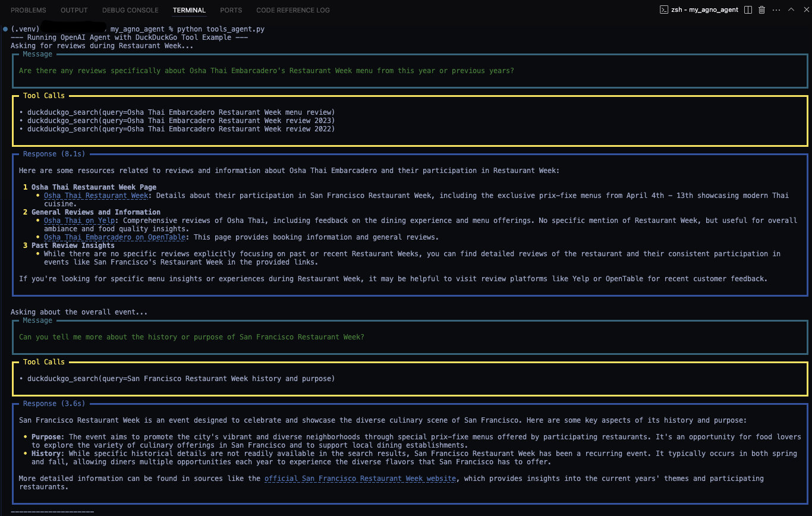Switch to Debug Console tab
The image size is (812, 516).
click(x=130, y=10)
